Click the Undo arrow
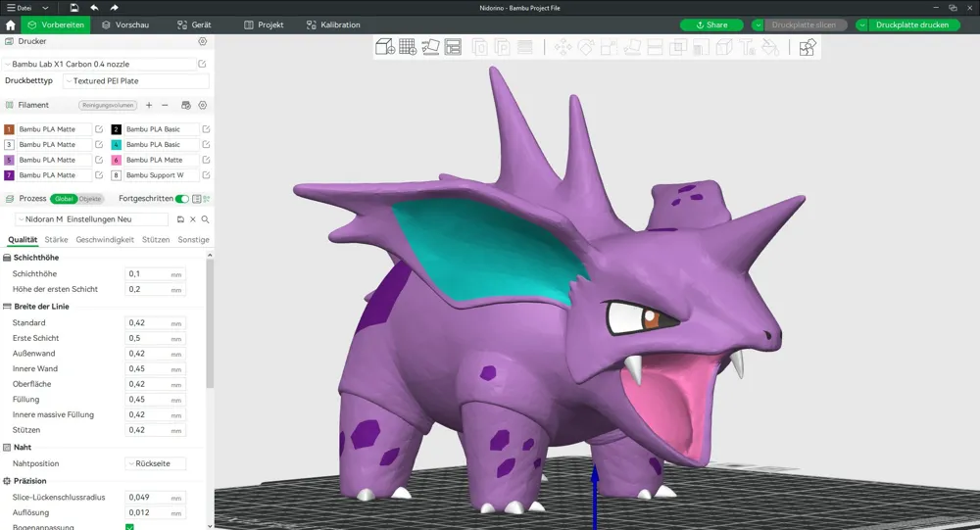The height and width of the screenshot is (530, 980). coord(94,8)
